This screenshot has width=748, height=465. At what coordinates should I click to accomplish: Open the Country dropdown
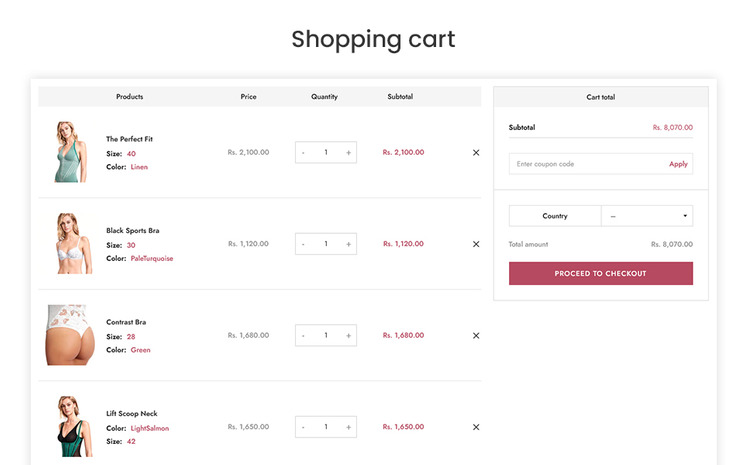(647, 216)
